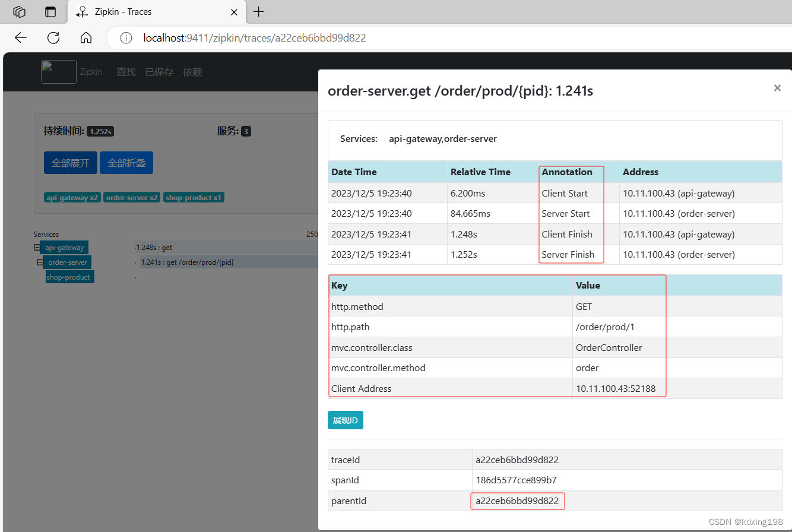Select the shop-product tree row
Viewport: 792px width, 532px height.
pyautogui.click(x=70, y=277)
